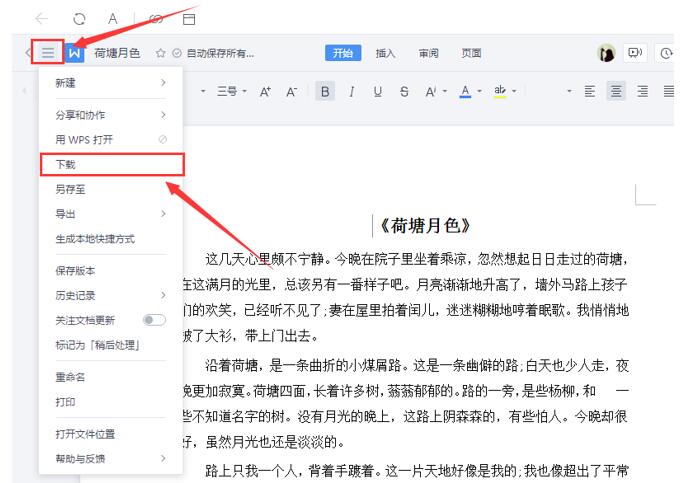Open the 三号 font size dropdown

[x=233, y=91]
